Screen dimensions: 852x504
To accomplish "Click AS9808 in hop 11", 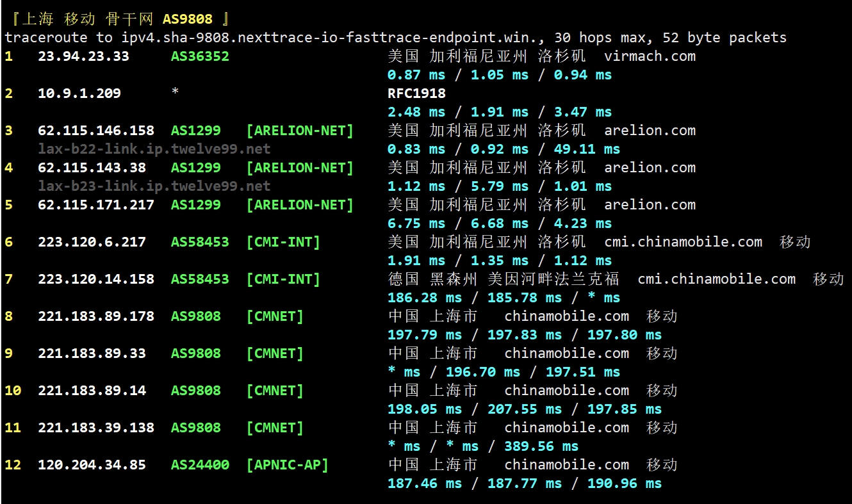I will pos(196,428).
